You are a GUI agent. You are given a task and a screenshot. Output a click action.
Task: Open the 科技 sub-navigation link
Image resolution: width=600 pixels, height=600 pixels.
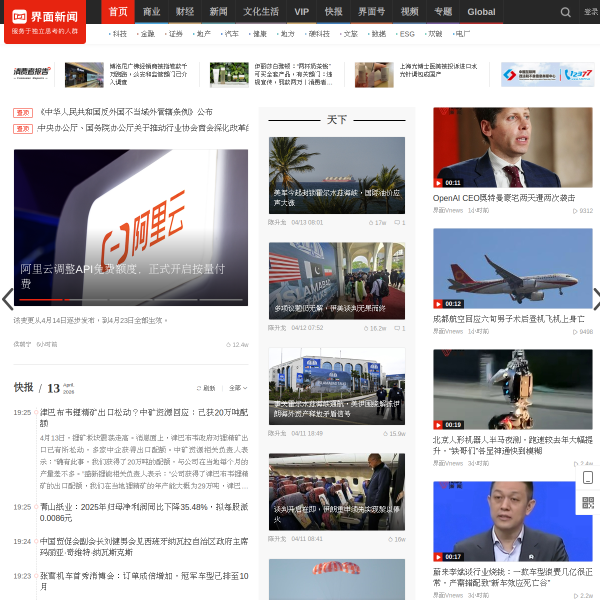(118, 34)
